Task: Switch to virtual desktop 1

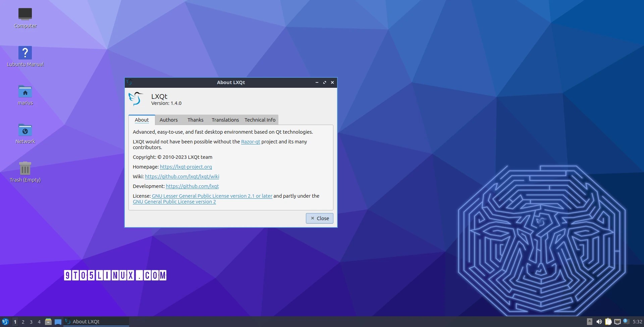Action: pyautogui.click(x=15, y=322)
